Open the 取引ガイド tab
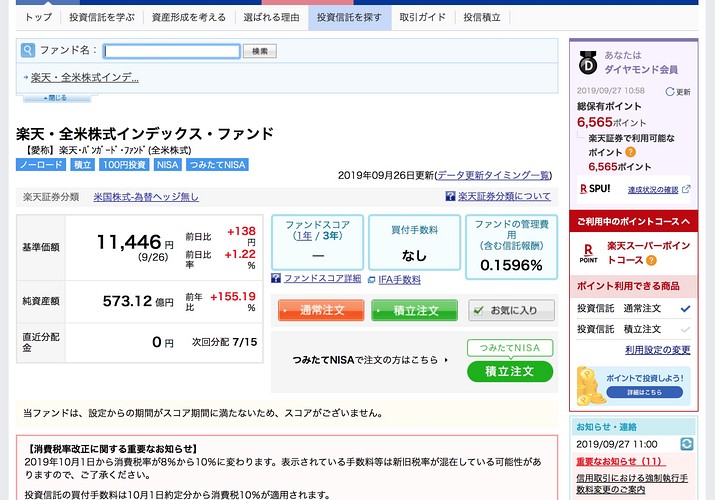 coord(423,17)
